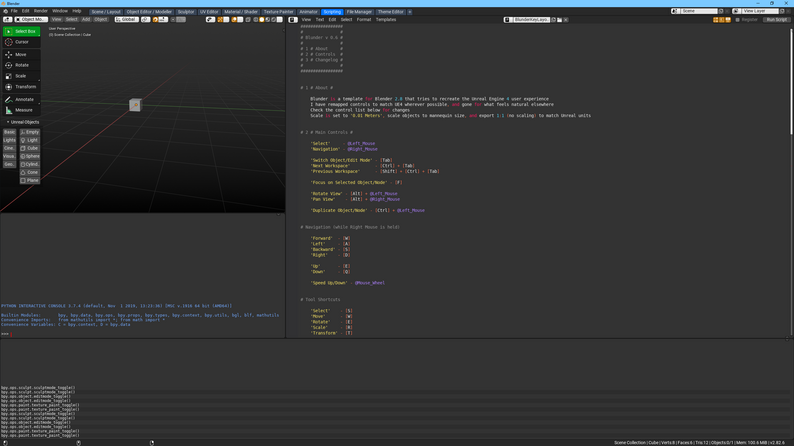
Task: Select the Basic category in Unreal Objects
Action: coord(9,132)
